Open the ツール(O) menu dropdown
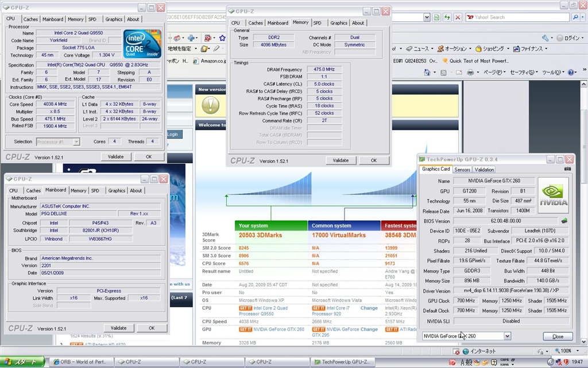This screenshot has width=588, height=368. [x=553, y=72]
